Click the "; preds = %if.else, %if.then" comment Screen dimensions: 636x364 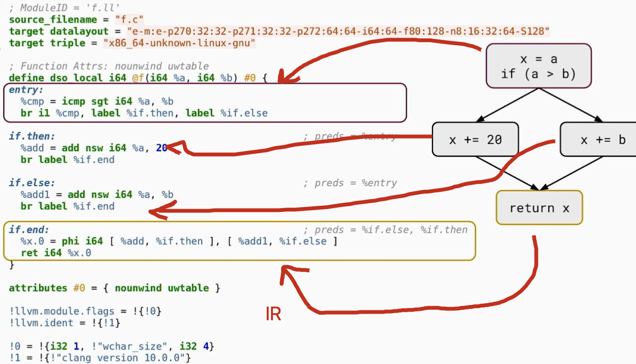coord(385,230)
